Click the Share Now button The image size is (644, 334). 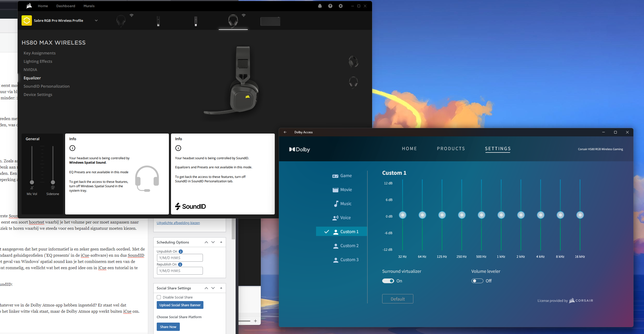coord(168,327)
